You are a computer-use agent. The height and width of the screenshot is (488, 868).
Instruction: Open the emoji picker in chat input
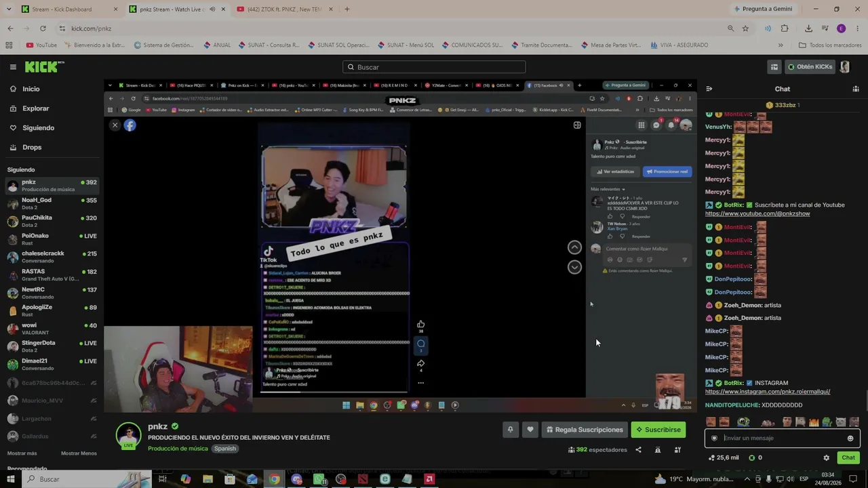coord(850,439)
